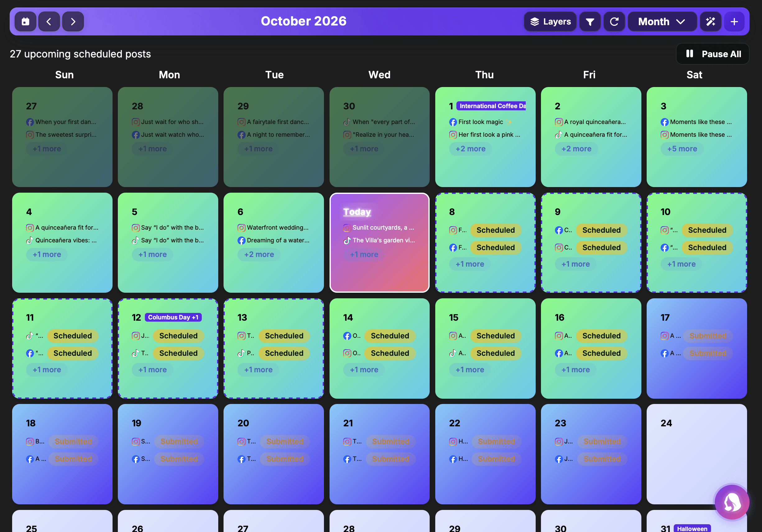Open 'Her first look a pink' post
This screenshot has height=532, width=762.
tap(485, 134)
